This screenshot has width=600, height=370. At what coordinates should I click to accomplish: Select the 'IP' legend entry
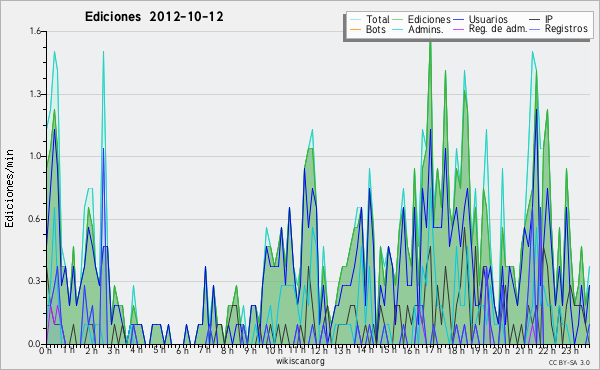pyautogui.click(x=549, y=19)
